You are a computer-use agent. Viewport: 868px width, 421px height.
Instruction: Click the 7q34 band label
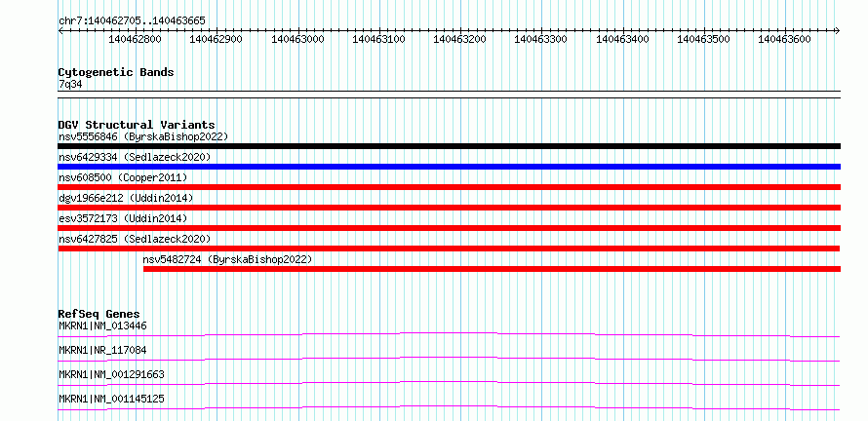tap(70, 85)
